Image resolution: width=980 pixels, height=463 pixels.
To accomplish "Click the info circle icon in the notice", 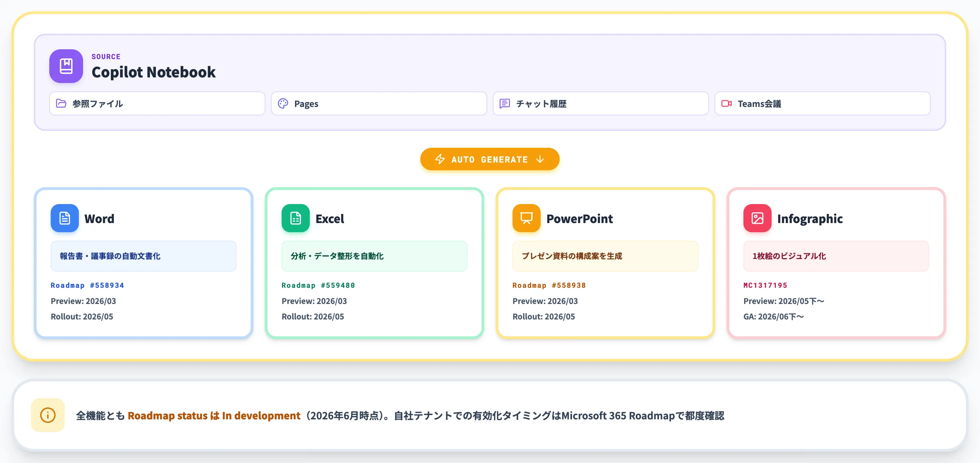I will coord(48,415).
